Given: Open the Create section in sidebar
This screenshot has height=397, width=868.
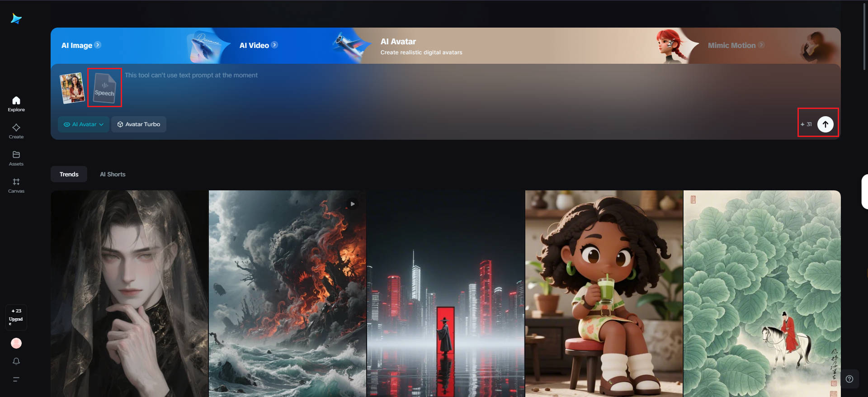Looking at the screenshot, I should tap(16, 131).
